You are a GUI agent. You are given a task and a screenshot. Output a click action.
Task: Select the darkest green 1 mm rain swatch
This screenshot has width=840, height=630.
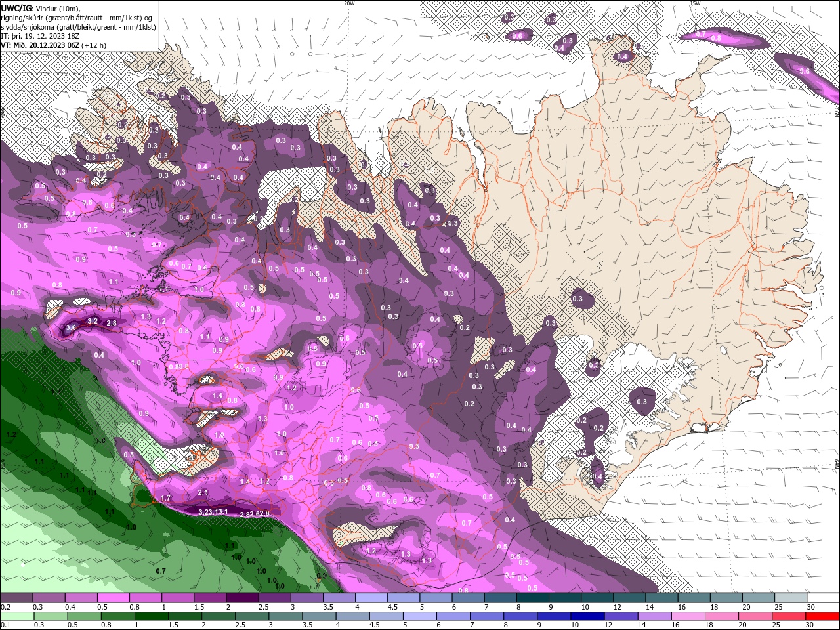pos(151,616)
